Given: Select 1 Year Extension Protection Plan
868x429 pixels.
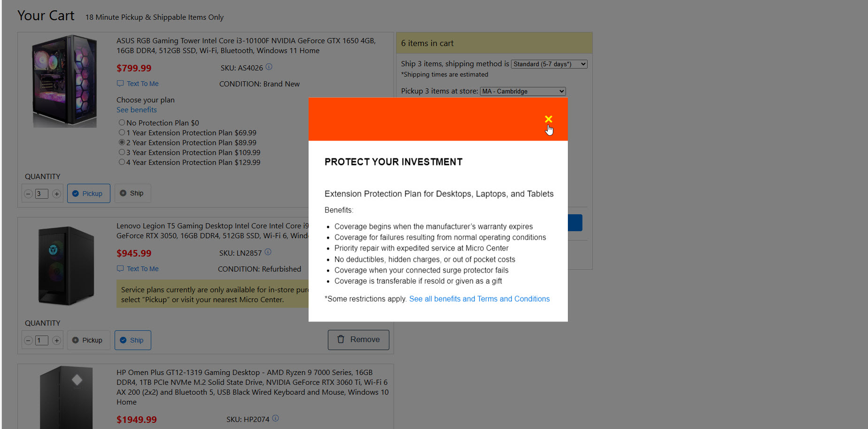Looking at the screenshot, I should pos(122,133).
